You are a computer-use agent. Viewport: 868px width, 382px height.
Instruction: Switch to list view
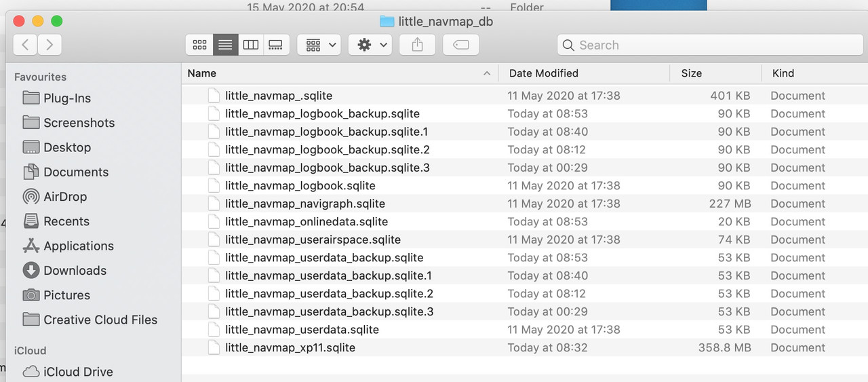[225, 45]
